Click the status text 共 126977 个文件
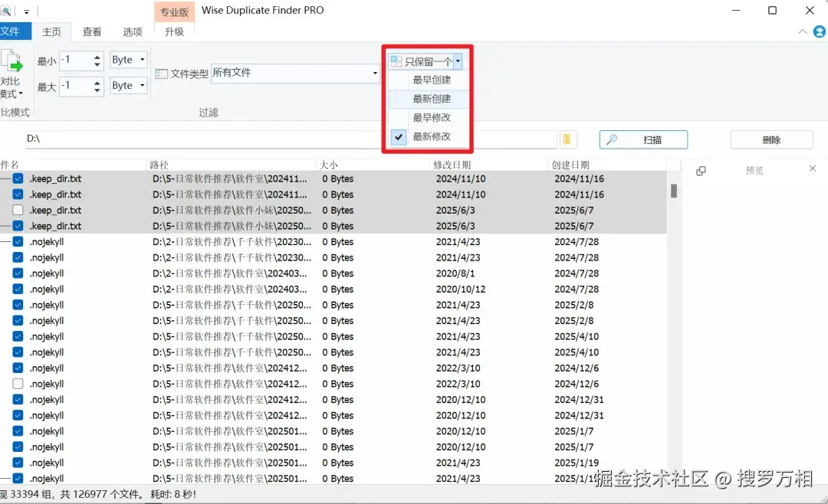The width and height of the screenshot is (828, 504). pyautogui.click(x=101, y=495)
